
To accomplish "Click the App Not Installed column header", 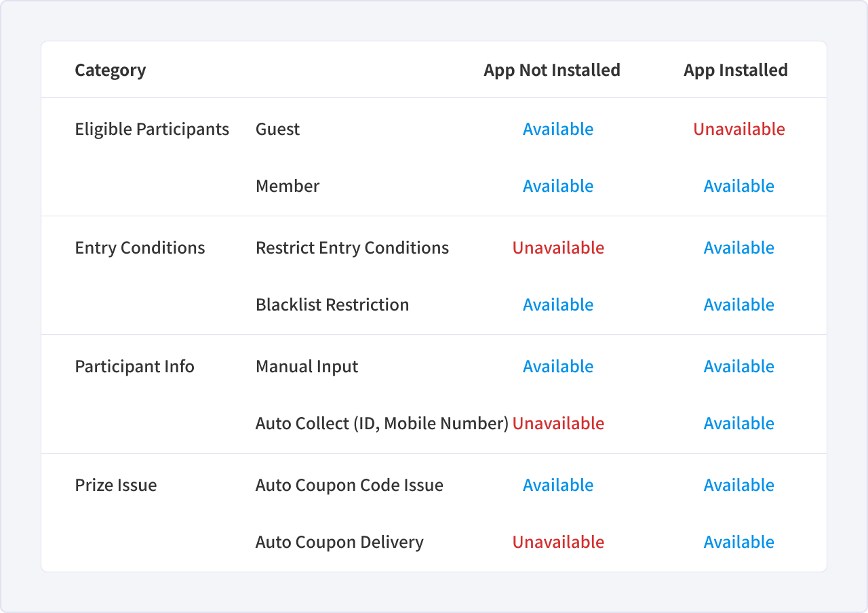I will click(x=552, y=70).
